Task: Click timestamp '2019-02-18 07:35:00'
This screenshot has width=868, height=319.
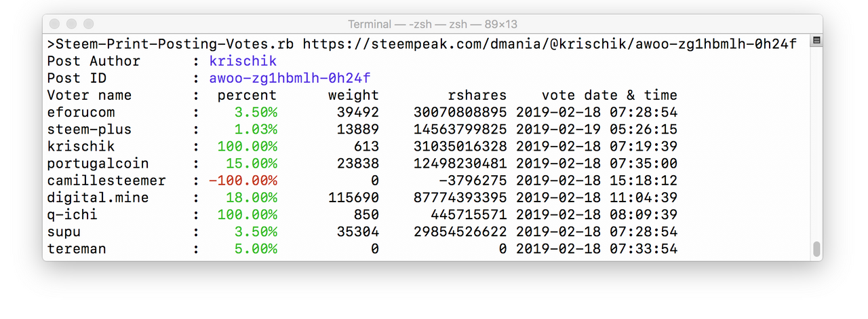Action: (597, 164)
